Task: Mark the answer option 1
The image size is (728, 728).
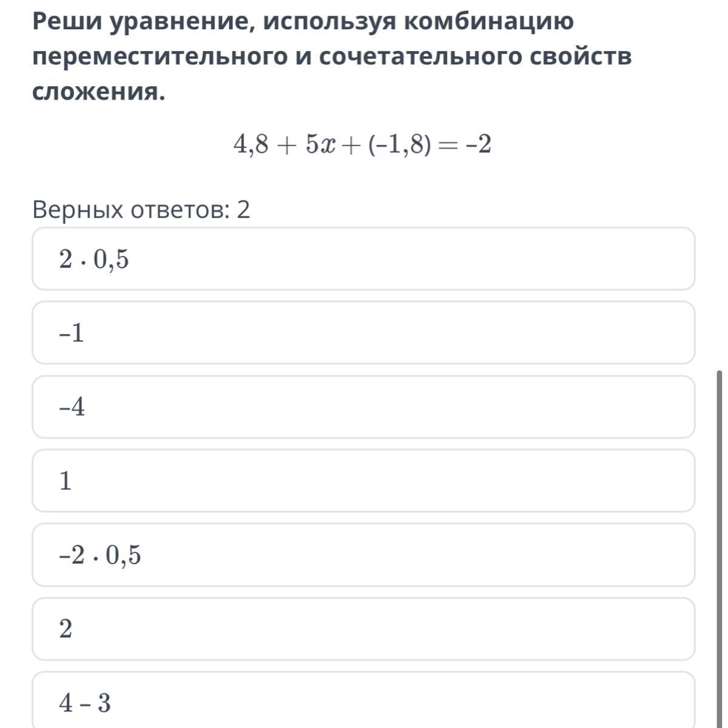Action: (363, 481)
